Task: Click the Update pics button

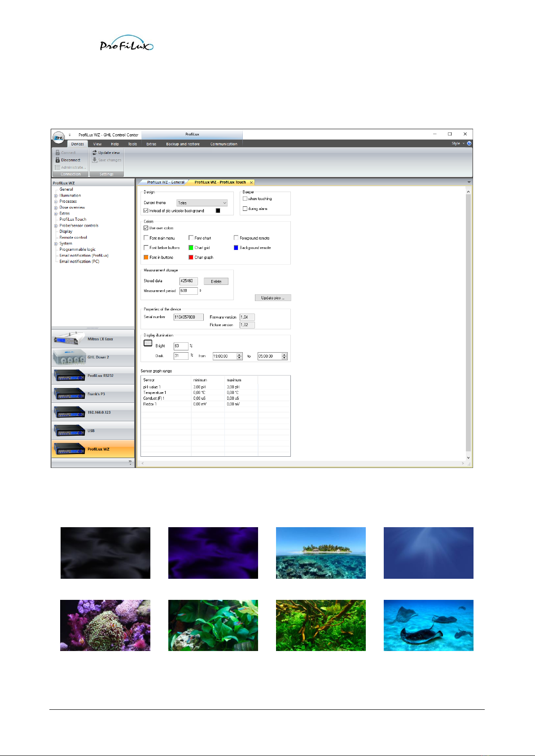Action: [273, 298]
